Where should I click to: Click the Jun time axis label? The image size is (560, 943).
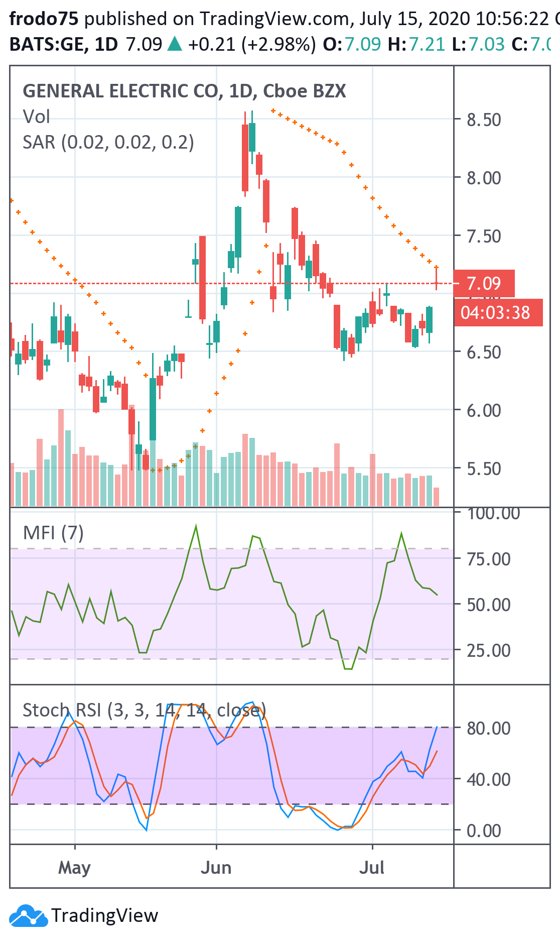pos(216,868)
